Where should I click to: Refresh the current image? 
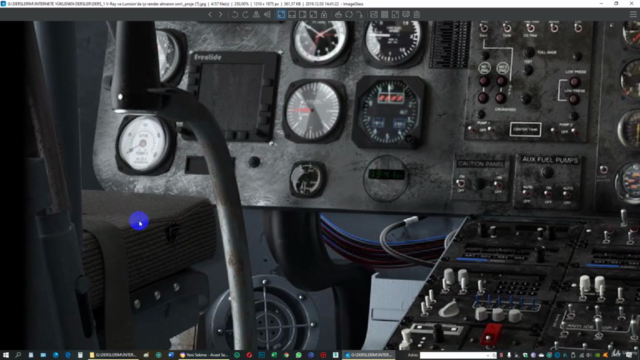(x=349, y=15)
